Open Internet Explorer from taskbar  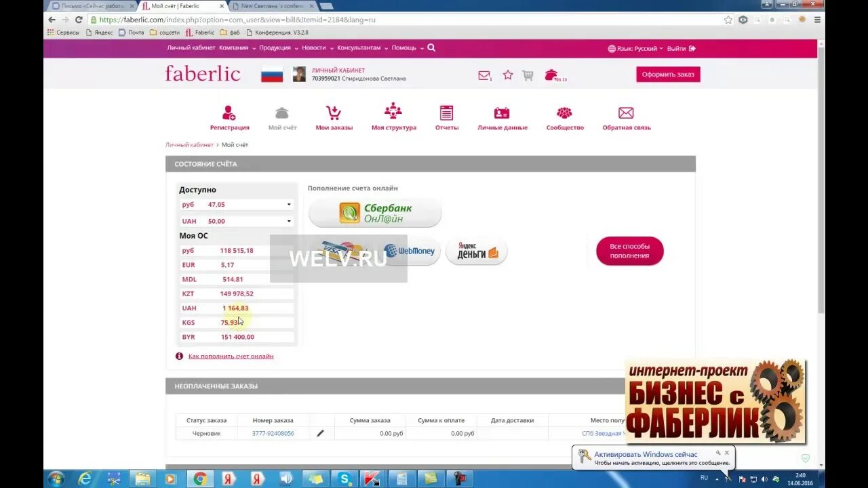coord(85,479)
